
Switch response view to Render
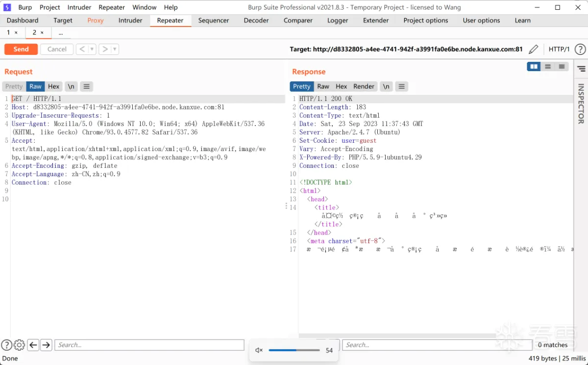click(364, 86)
